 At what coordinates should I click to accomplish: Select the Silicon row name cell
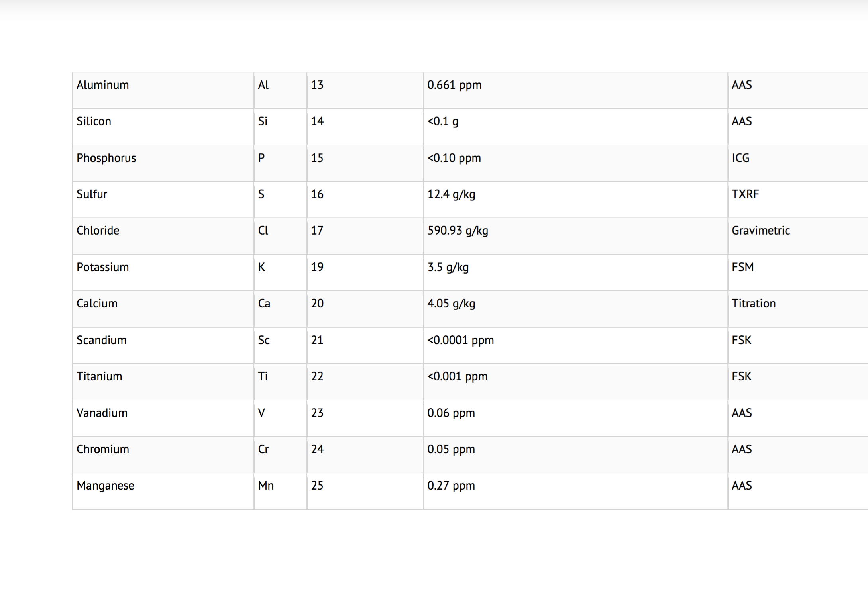(x=94, y=121)
